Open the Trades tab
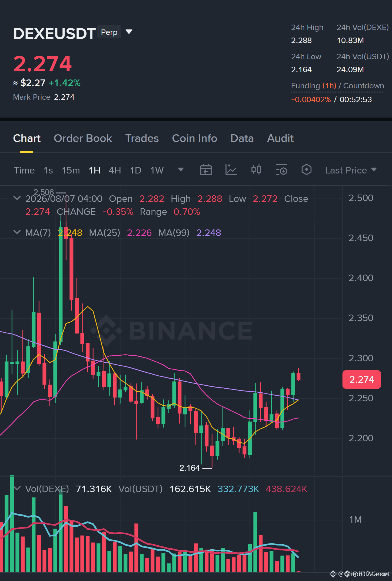The image size is (392, 581). pyautogui.click(x=142, y=138)
